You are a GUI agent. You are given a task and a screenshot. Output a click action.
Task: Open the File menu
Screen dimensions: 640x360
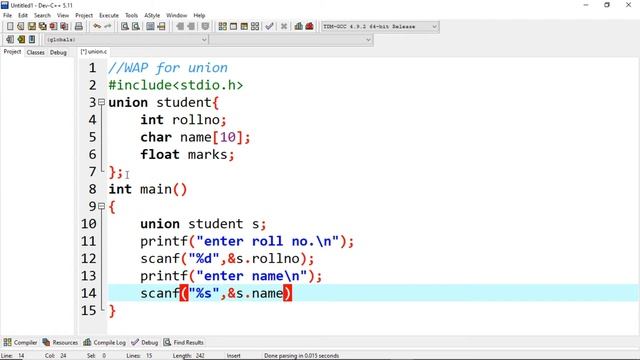pyautogui.click(x=7, y=16)
